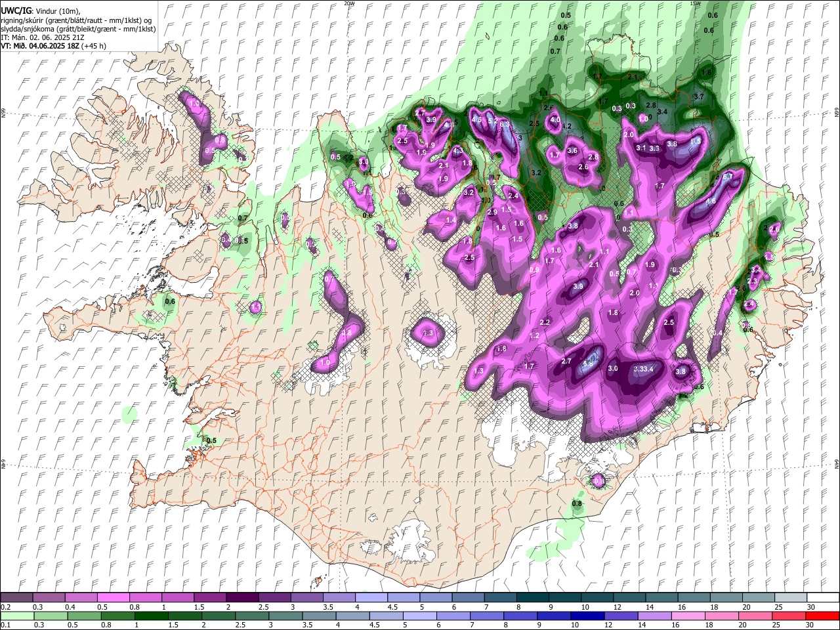Select the 'IT: Mán. 02. 06. 2025 21Z' line
The height and width of the screenshot is (630, 840).
43,37
